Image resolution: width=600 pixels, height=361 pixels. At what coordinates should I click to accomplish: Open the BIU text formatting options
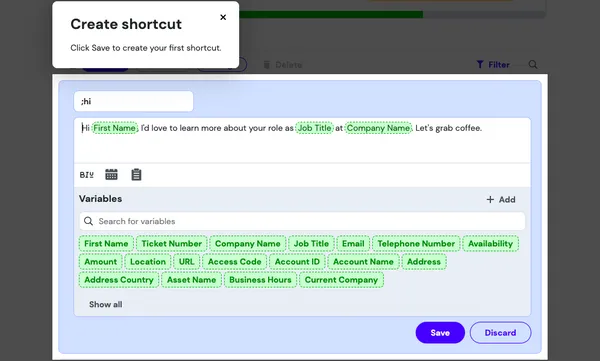coord(86,175)
